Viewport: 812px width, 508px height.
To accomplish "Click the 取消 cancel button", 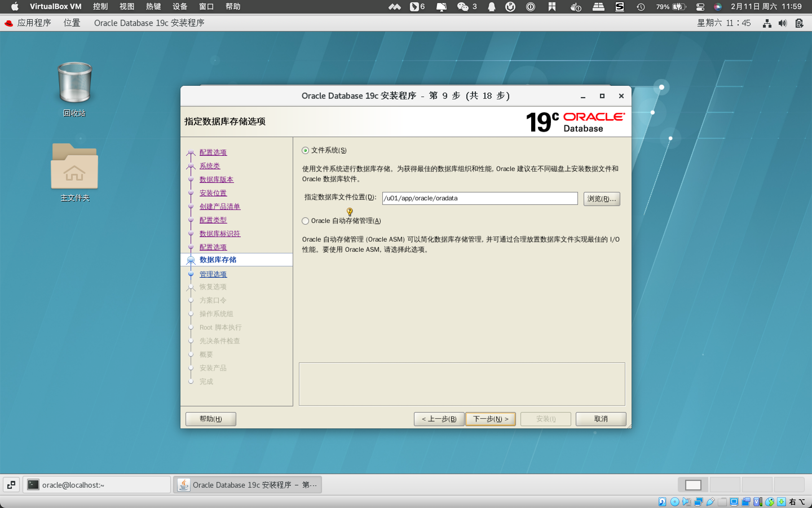I will click(x=601, y=419).
